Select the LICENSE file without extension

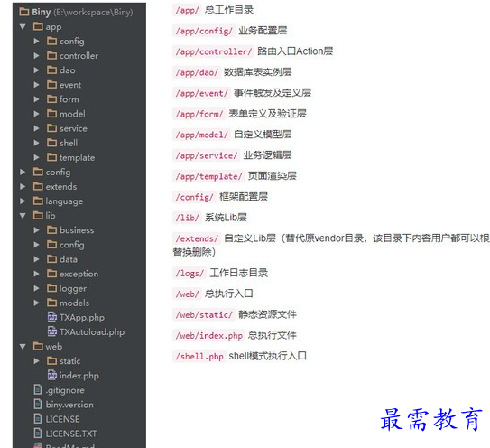62,419
